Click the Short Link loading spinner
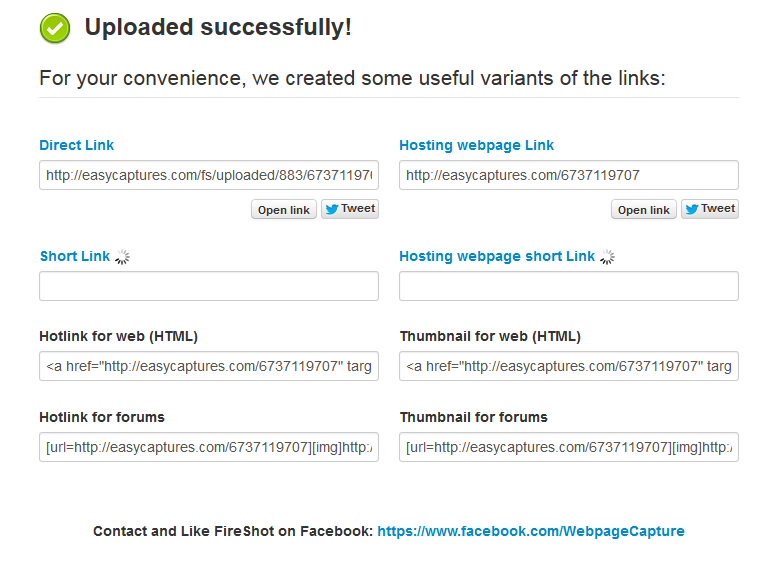Image resolution: width=780 pixels, height=588 pixels. pos(122,257)
